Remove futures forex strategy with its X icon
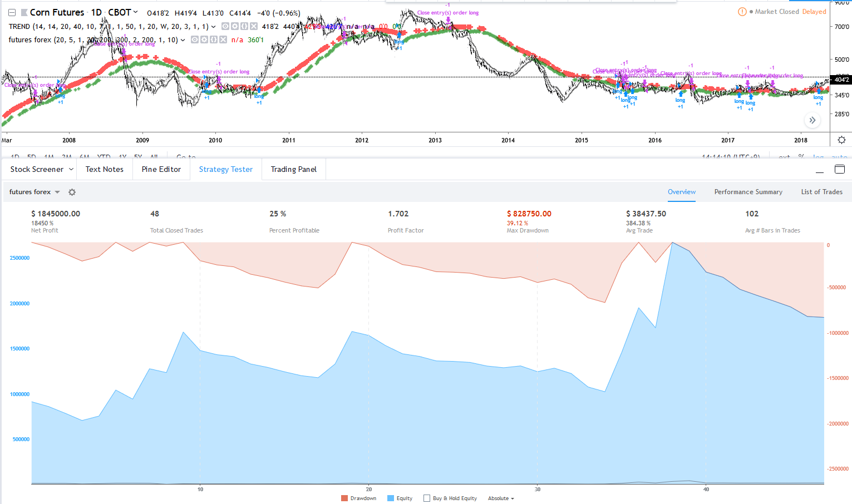The image size is (852, 504). pyautogui.click(x=223, y=39)
